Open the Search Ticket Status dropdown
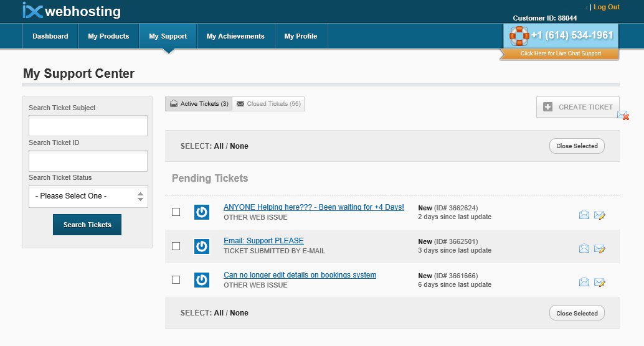The image size is (644, 346). click(x=88, y=197)
